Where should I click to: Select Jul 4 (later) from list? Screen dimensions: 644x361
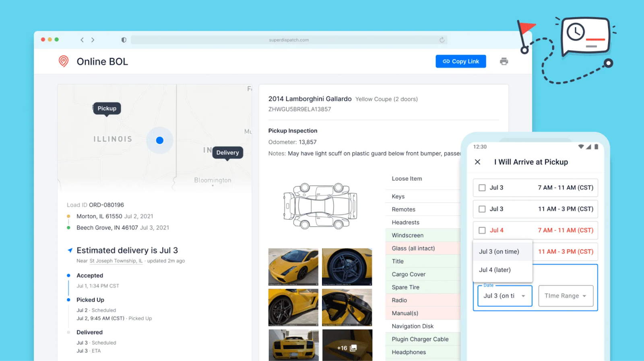click(x=503, y=270)
